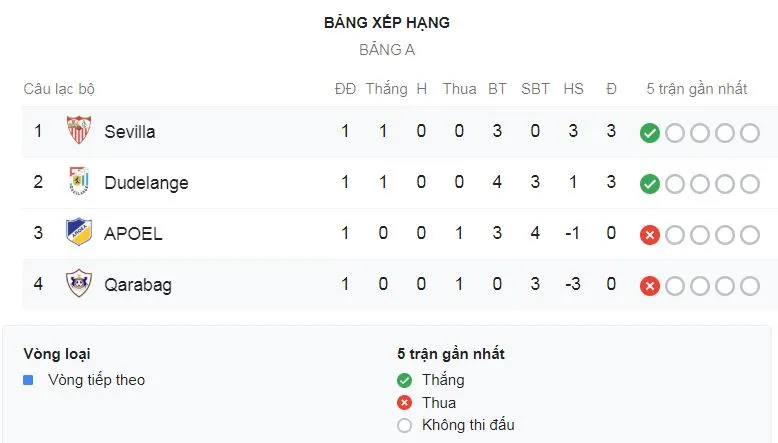The width and height of the screenshot is (778, 443).
Task: Click the Dudelange club crest icon
Action: point(78,182)
